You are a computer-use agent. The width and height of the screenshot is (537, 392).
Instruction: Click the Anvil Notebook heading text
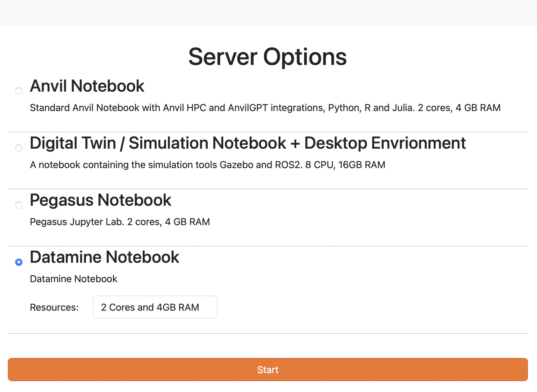coord(87,86)
